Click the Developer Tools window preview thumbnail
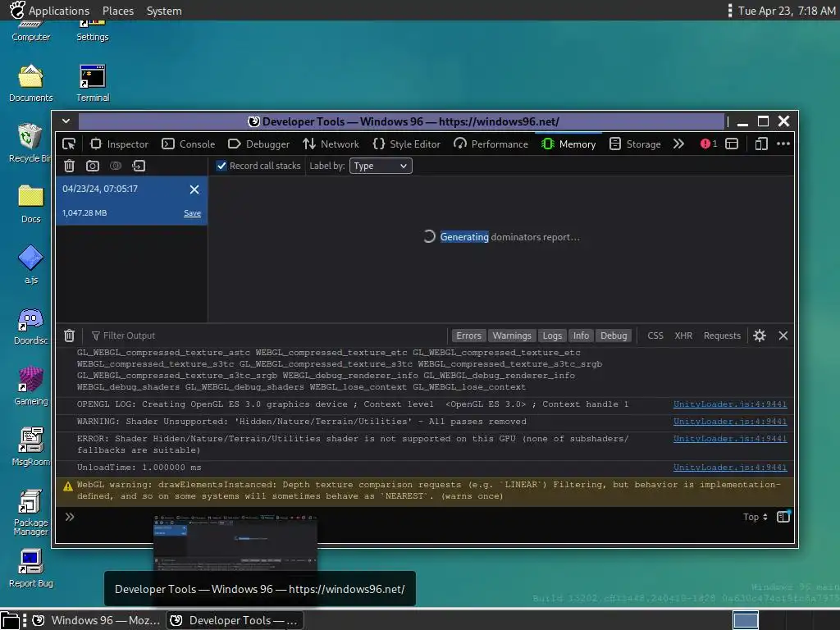 (x=235, y=542)
